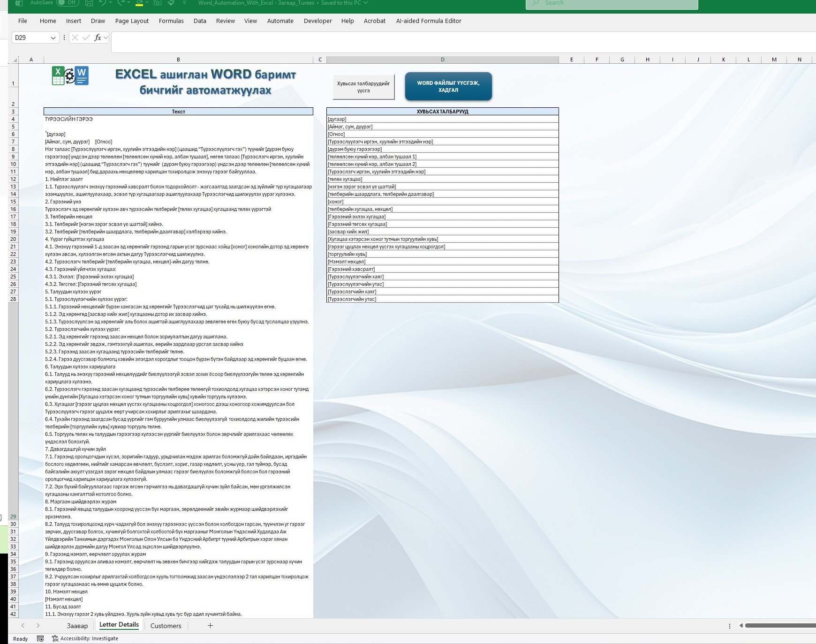Open the Developer tab
The image size is (816, 644).
pos(317,21)
